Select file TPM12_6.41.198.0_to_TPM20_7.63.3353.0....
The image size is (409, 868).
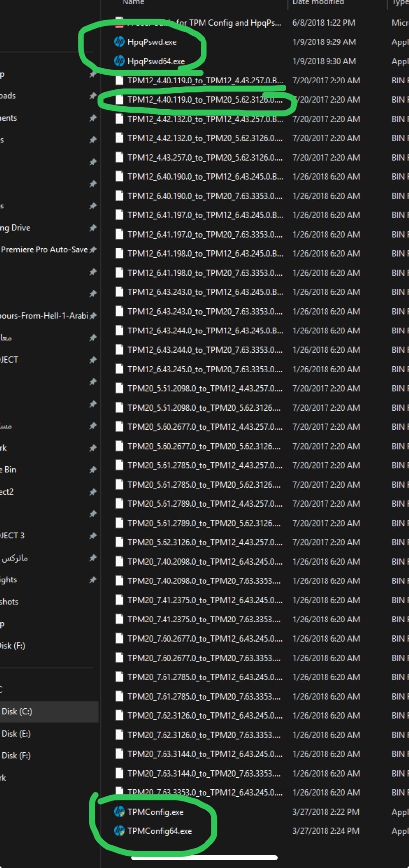pyautogui.click(x=205, y=273)
